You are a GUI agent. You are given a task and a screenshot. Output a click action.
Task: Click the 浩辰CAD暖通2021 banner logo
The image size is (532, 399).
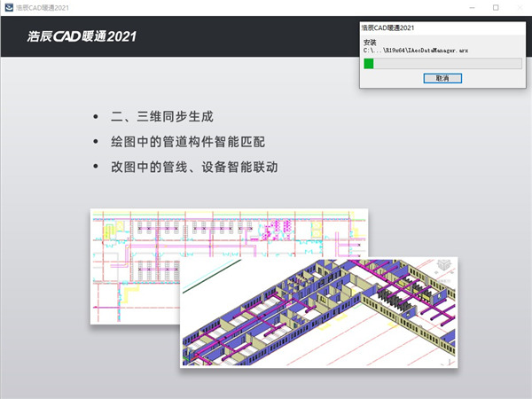tap(82, 36)
